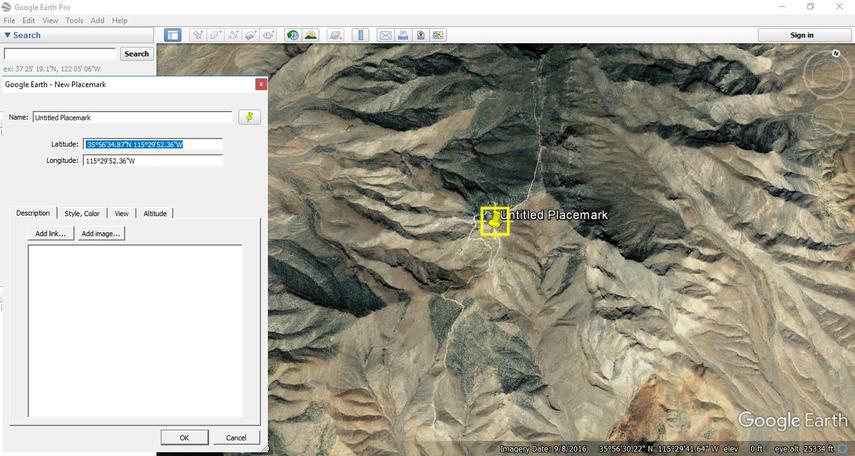This screenshot has height=456, width=855.
Task: Open the Altitude tab
Action: pos(155,213)
